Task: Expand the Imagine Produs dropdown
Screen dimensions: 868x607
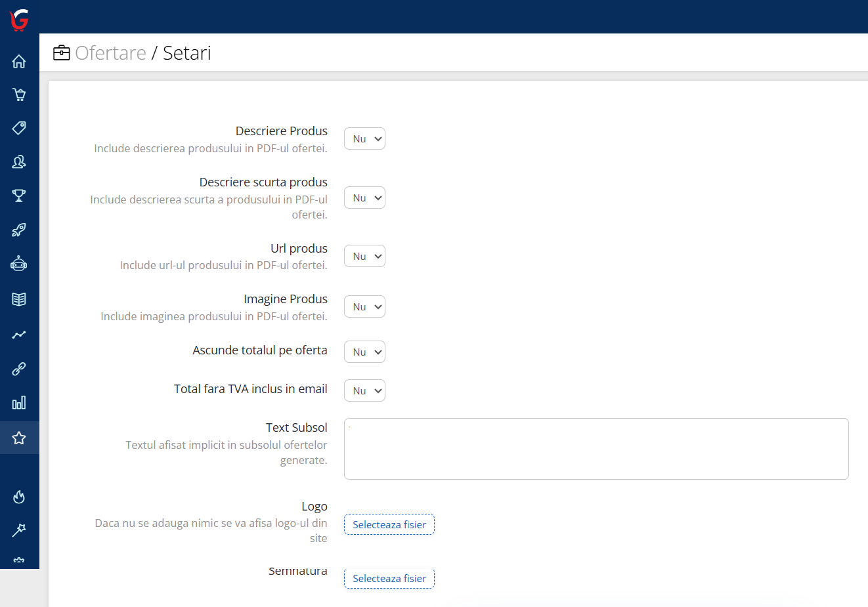Action: pyautogui.click(x=364, y=306)
